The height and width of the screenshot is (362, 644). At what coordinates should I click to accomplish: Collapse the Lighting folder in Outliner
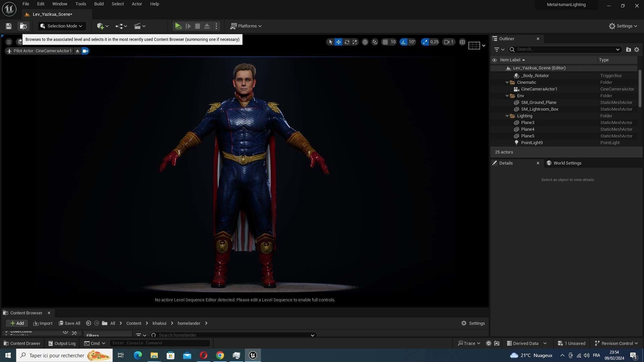point(507,116)
